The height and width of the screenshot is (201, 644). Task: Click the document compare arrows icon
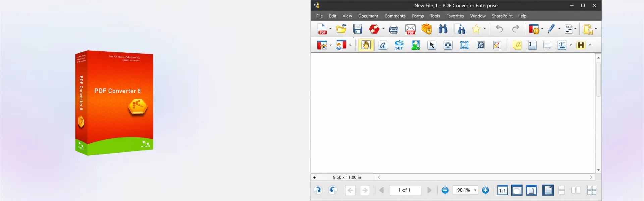pos(569,29)
